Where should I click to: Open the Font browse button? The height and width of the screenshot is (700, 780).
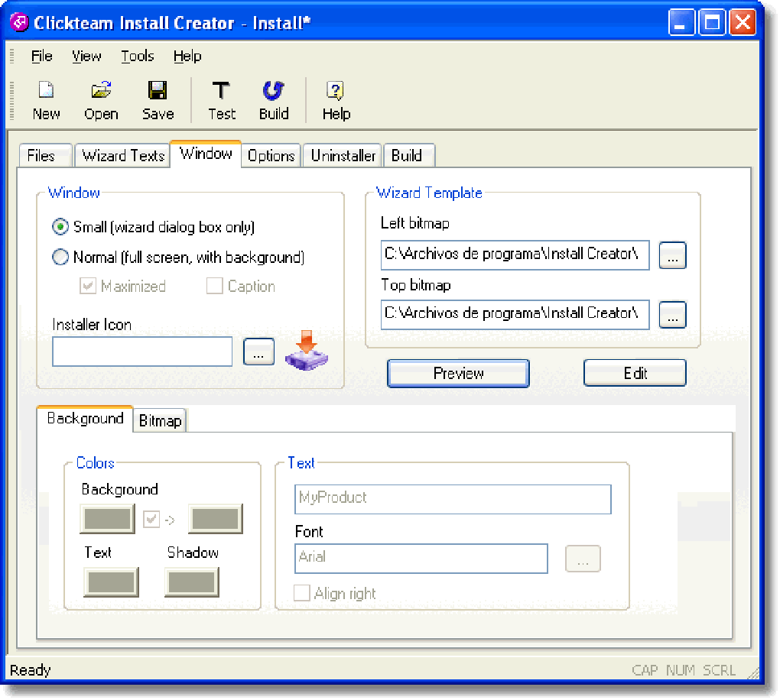(583, 559)
